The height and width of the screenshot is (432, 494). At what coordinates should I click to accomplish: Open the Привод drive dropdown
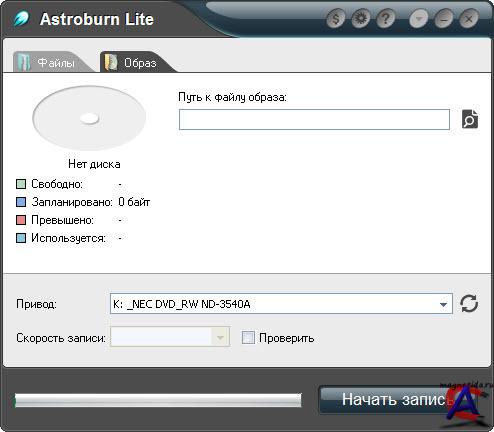point(281,304)
